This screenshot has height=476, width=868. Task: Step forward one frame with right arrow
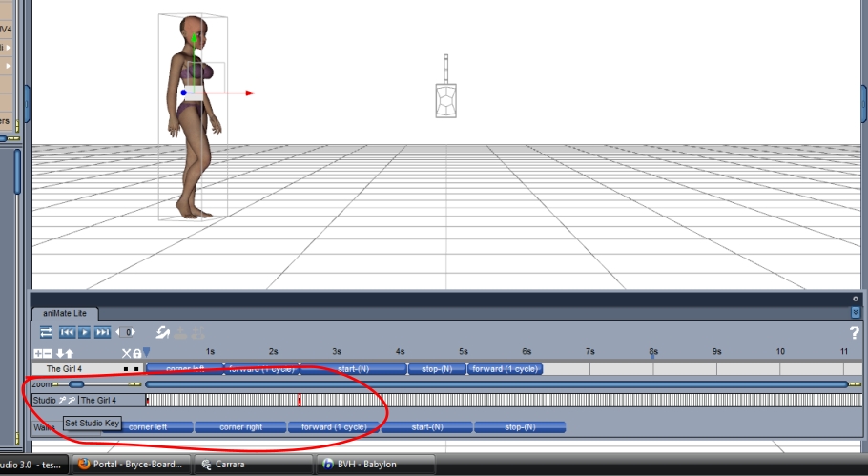click(x=134, y=332)
